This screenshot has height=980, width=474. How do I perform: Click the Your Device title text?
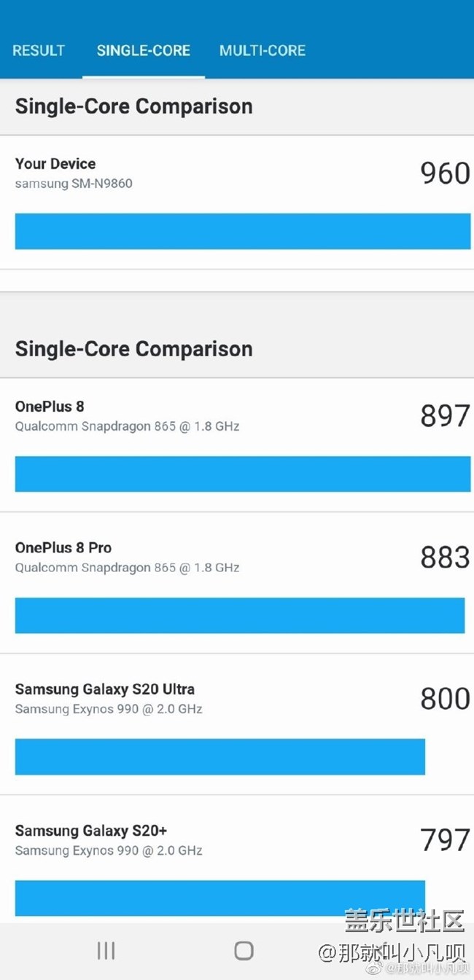(55, 164)
